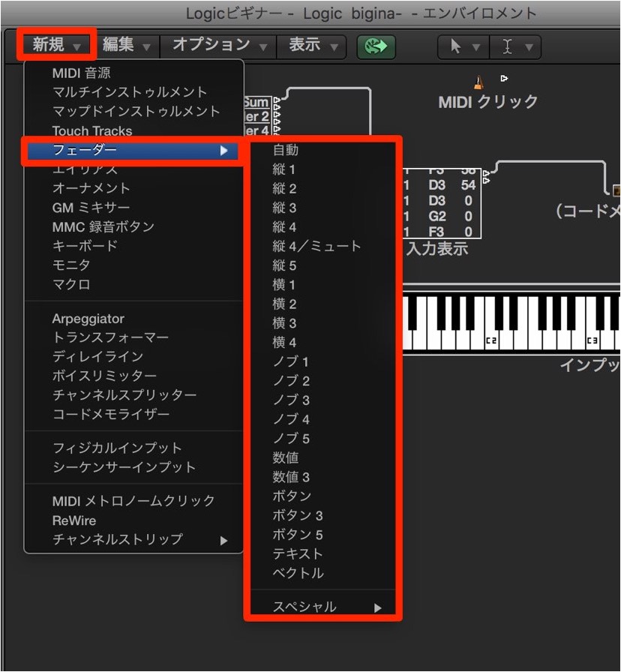This screenshot has width=621, height=672.
Task: Choose 数値 3 fader style
Action: (322, 478)
